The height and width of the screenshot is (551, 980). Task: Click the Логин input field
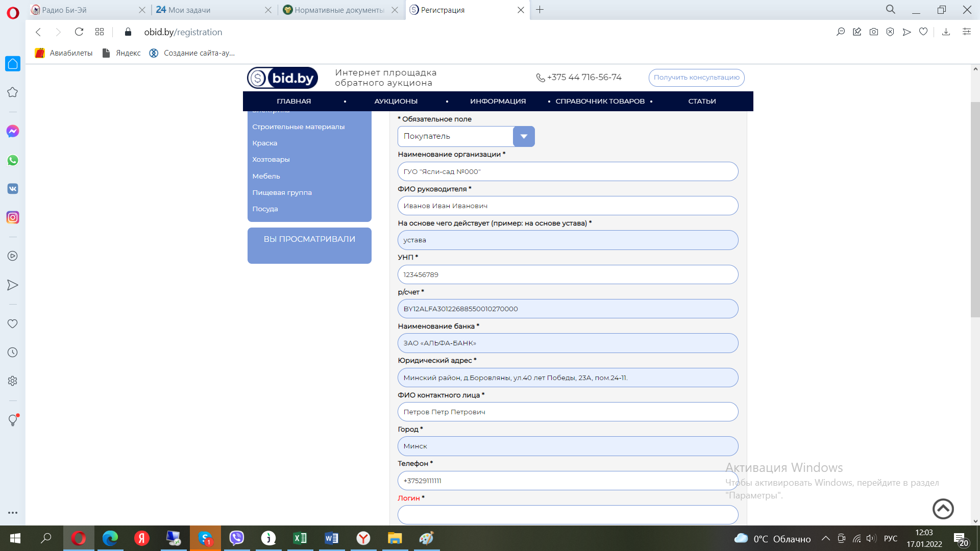coord(568,515)
